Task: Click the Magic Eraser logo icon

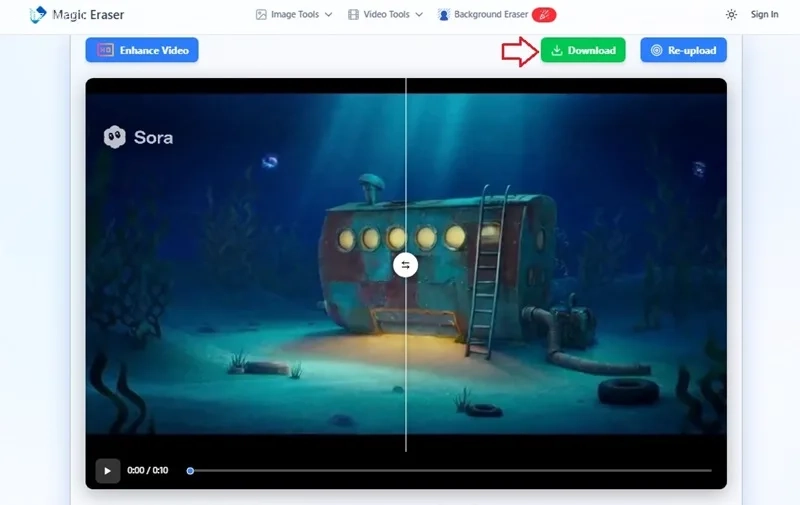Action: 38,14
